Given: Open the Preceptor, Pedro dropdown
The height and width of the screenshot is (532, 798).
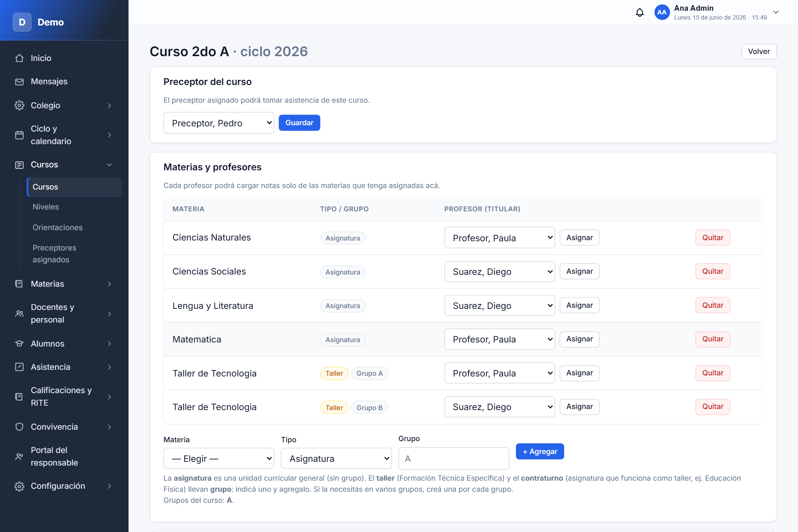Looking at the screenshot, I should [x=219, y=123].
